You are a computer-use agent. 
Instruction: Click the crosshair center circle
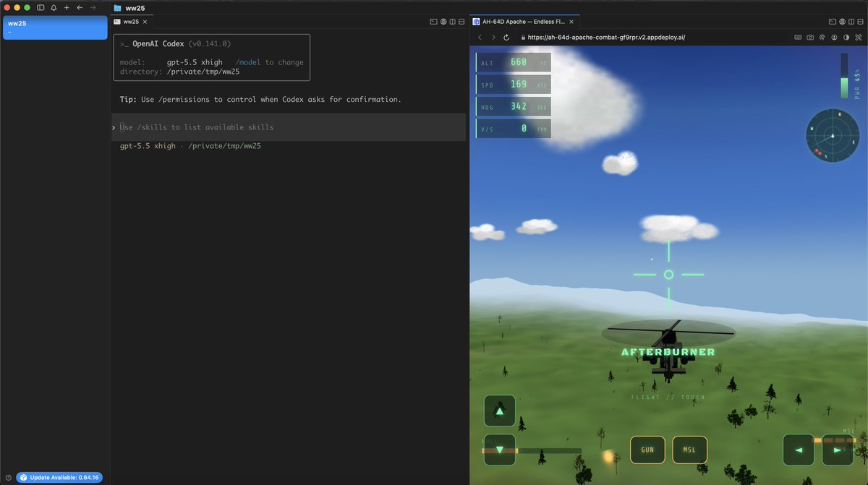[x=668, y=275]
